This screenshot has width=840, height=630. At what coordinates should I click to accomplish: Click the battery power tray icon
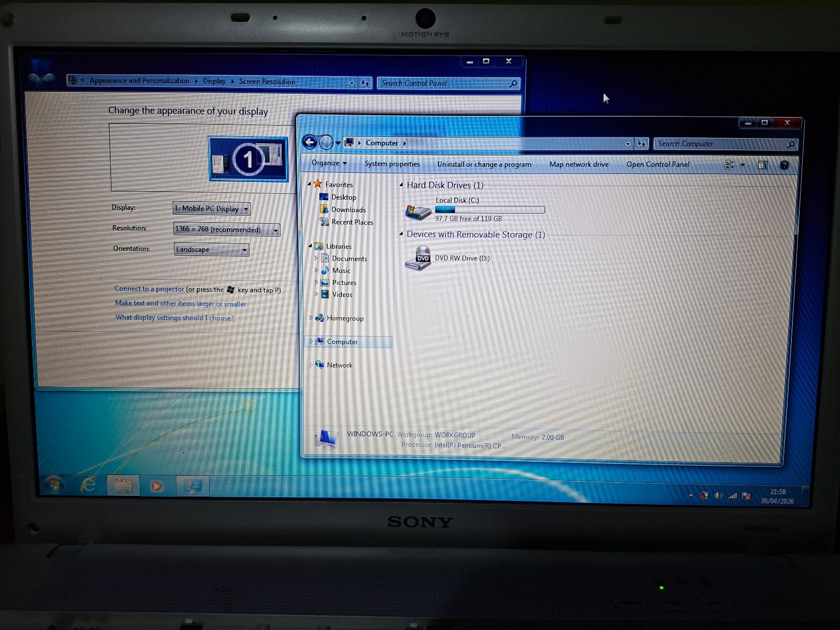[704, 495]
